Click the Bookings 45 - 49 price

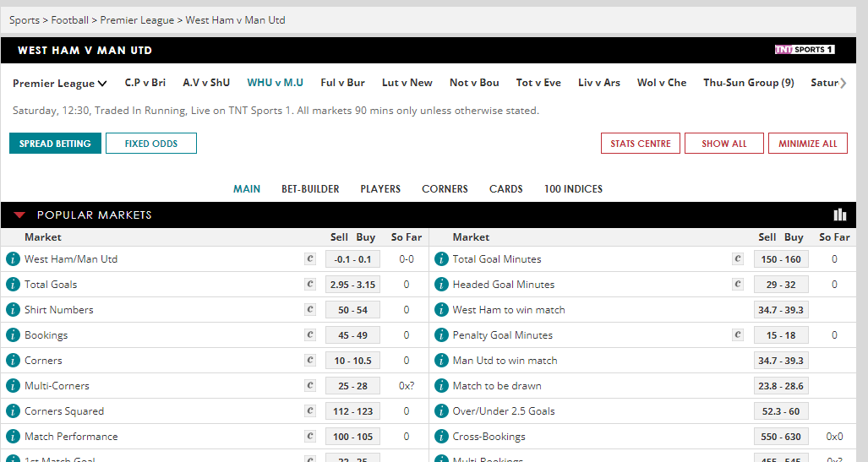[x=352, y=335]
